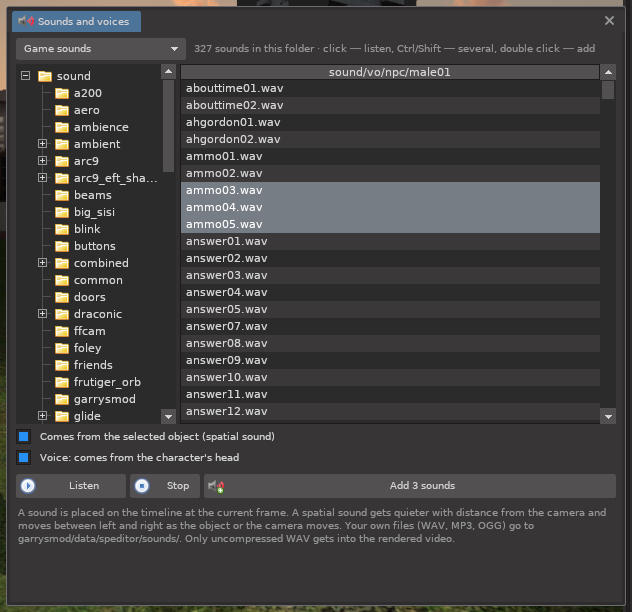The image size is (632, 612).
Task: Select abouttime02.wav
Action: coord(390,105)
